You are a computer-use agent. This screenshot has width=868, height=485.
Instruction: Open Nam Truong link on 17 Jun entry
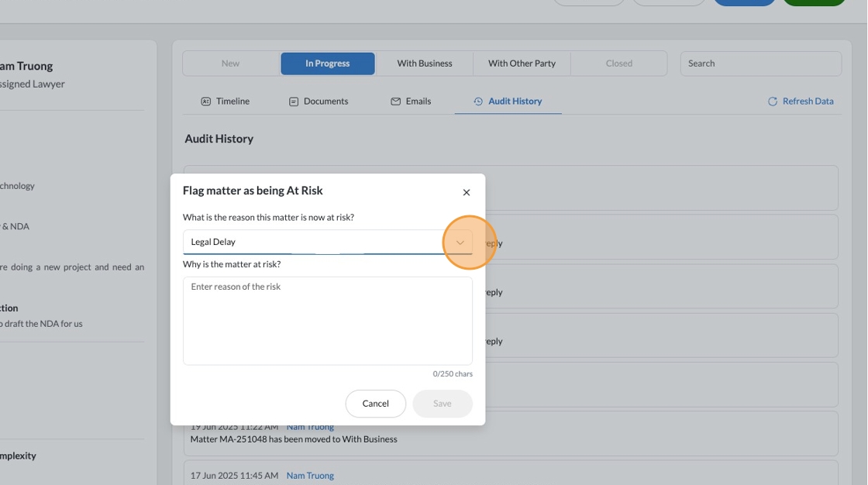click(310, 476)
